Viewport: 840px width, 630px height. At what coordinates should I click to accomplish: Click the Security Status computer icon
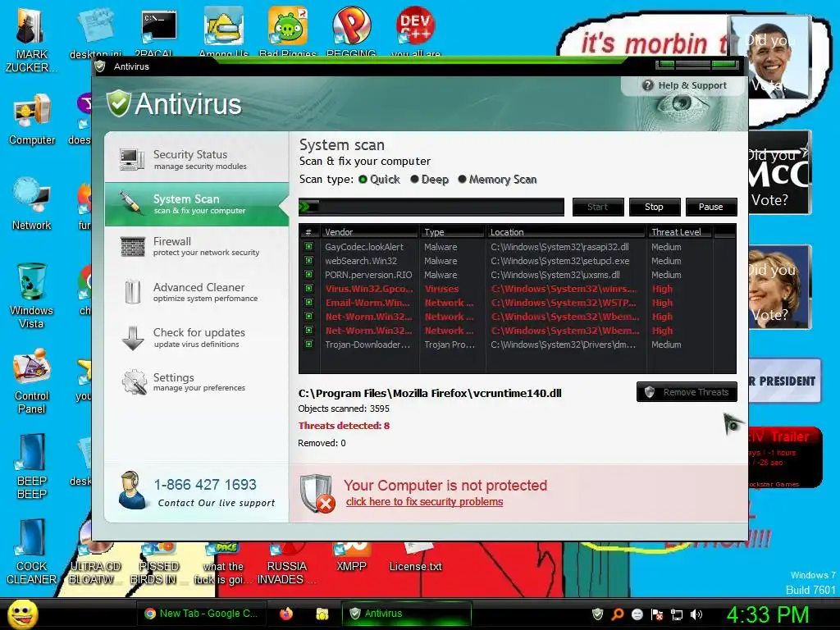click(132, 159)
